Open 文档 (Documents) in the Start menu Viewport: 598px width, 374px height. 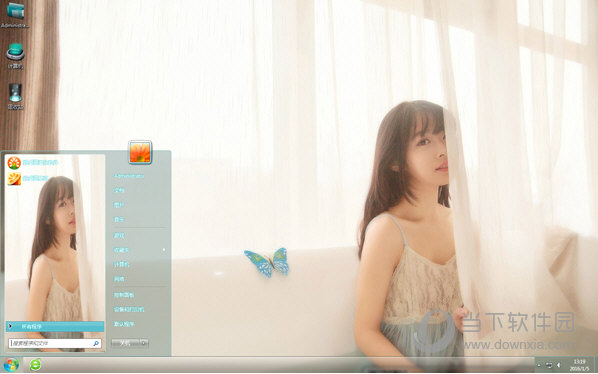(x=119, y=190)
